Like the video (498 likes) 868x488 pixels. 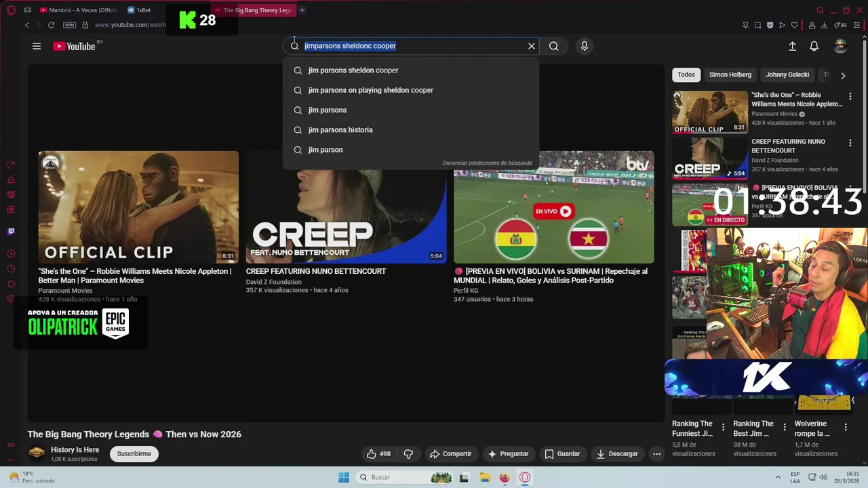click(379, 453)
